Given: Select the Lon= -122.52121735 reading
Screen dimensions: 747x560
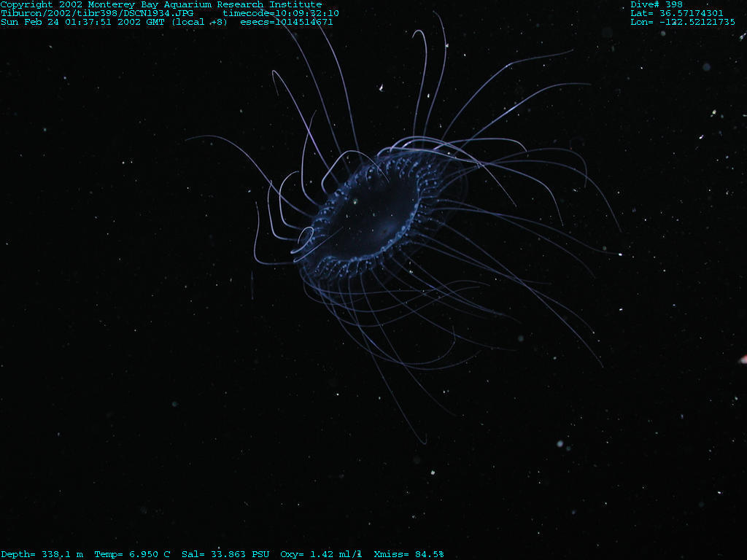Looking at the screenshot, I should pos(683,22).
